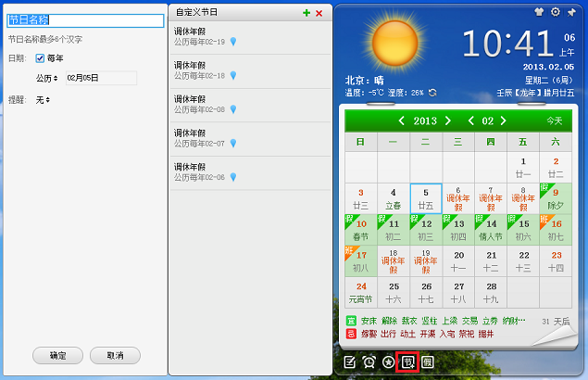Select calendar day 17 初八

pos(361,261)
